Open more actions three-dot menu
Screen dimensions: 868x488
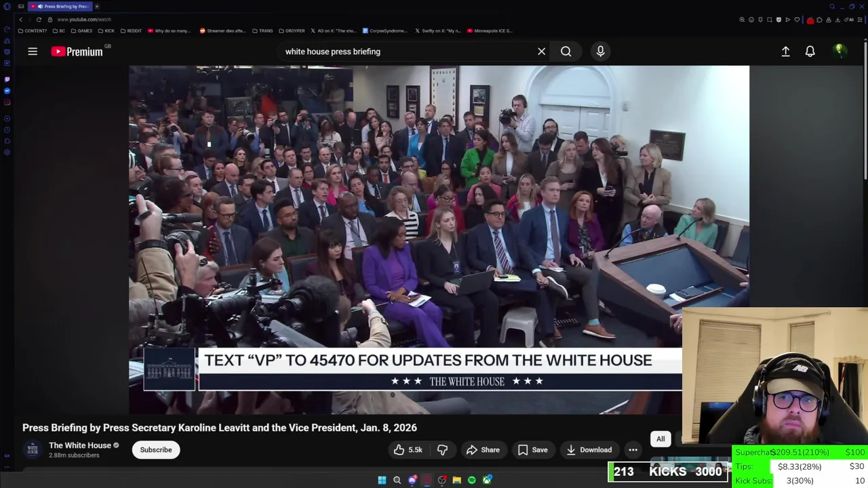point(633,450)
